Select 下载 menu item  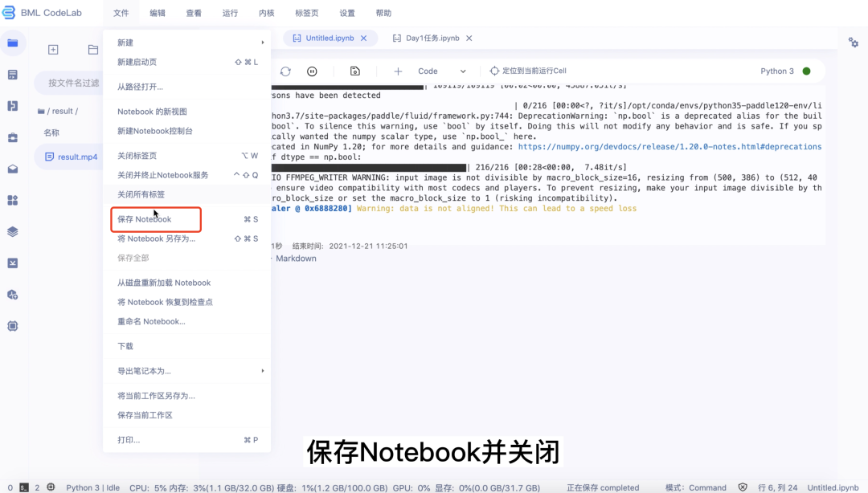click(186, 346)
